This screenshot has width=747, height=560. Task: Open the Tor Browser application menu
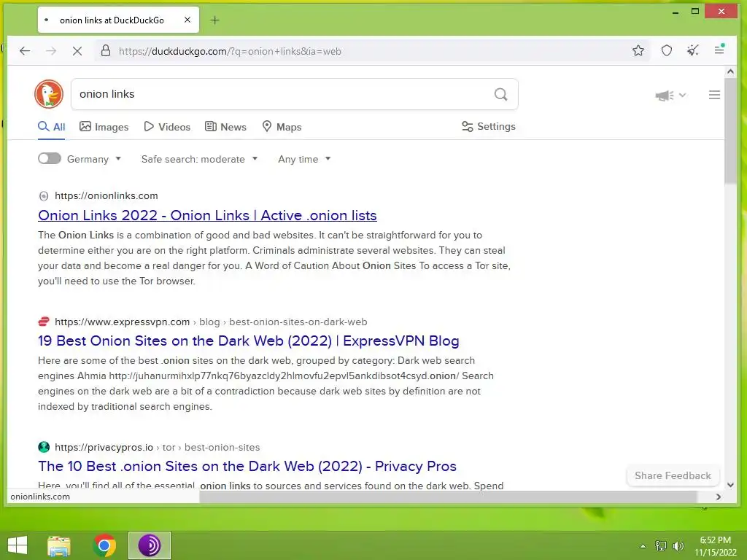[719, 50]
